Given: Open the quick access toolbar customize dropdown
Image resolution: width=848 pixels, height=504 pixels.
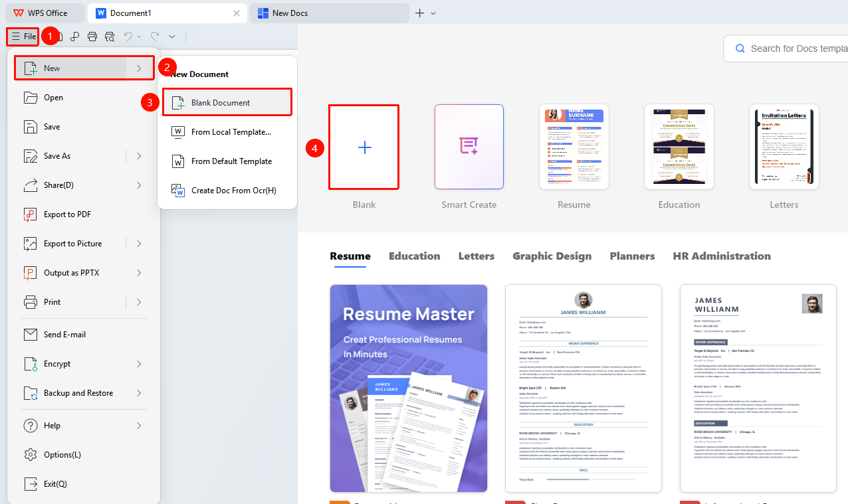Looking at the screenshot, I should click(x=172, y=37).
